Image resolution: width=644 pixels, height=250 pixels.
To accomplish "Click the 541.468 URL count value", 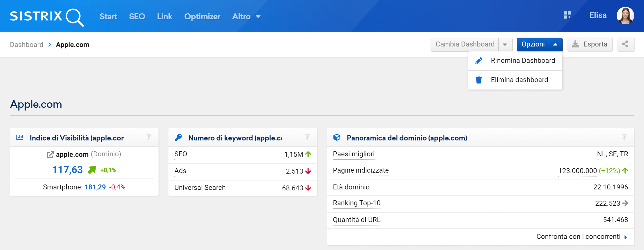I will pyautogui.click(x=615, y=220).
